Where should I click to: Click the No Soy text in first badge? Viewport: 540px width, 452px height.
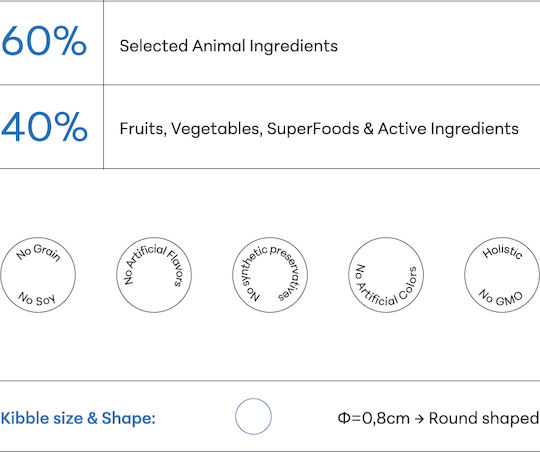pyautogui.click(x=37, y=299)
